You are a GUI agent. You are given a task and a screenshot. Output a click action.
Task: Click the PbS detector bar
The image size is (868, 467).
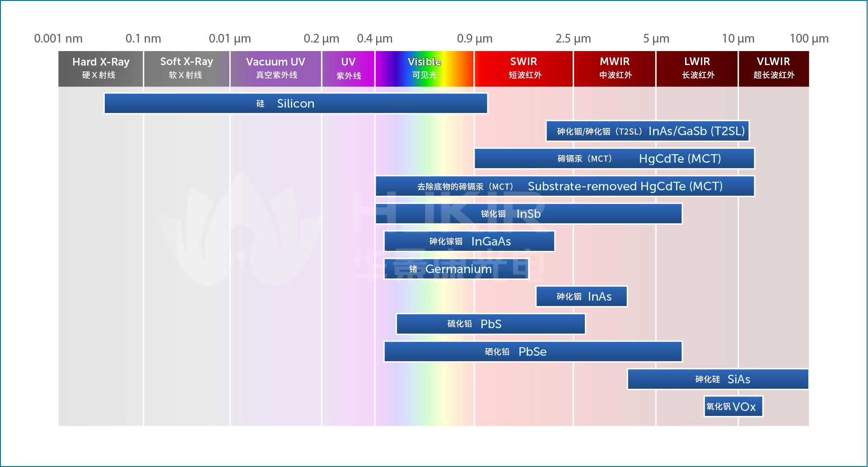[491, 324]
